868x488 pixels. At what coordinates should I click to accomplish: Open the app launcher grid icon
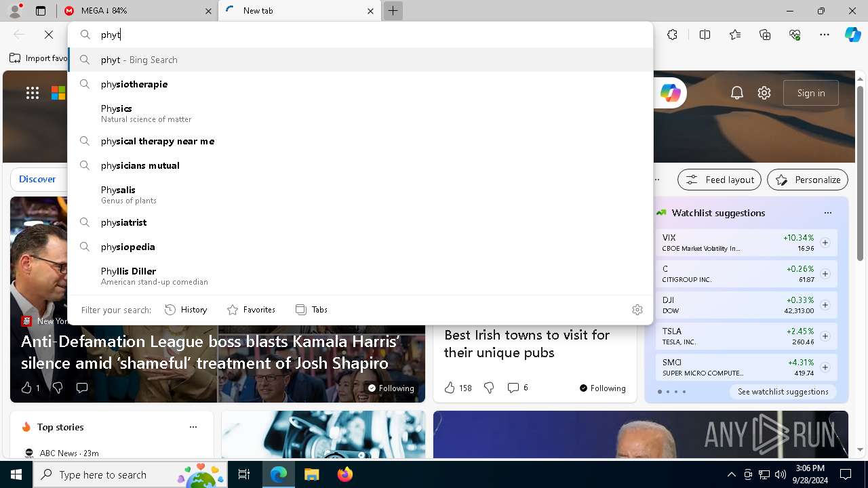(33, 93)
